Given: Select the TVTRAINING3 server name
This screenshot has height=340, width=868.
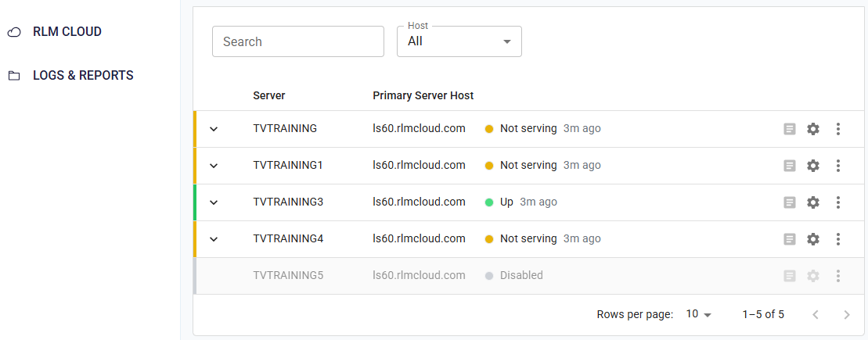Looking at the screenshot, I should click(x=288, y=202).
